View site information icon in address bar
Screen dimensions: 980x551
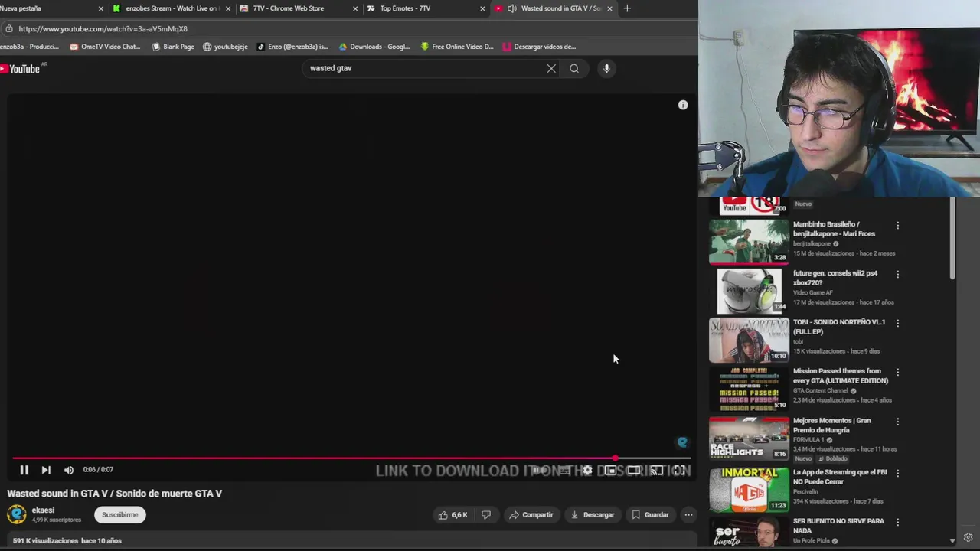pyautogui.click(x=8, y=29)
